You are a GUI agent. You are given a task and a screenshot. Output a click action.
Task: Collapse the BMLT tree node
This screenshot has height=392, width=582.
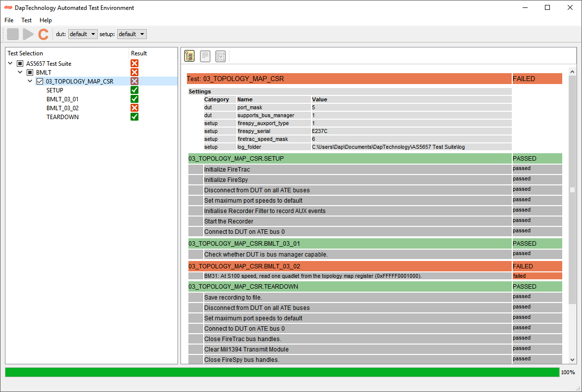pos(20,72)
